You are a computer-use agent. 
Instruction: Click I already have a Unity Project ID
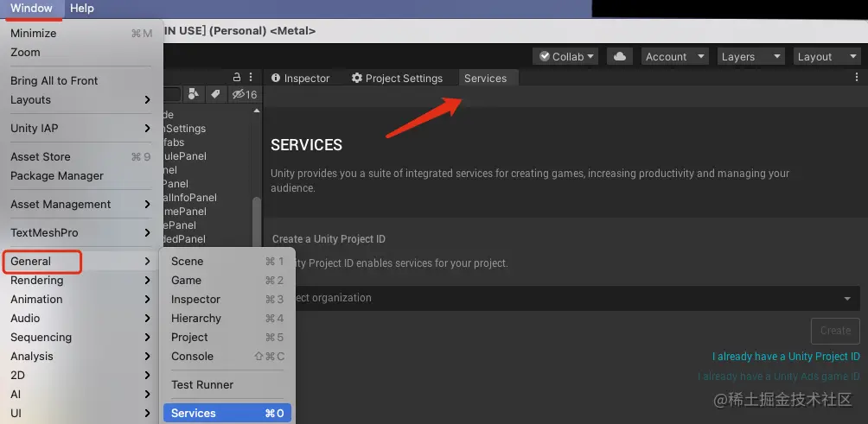786,357
